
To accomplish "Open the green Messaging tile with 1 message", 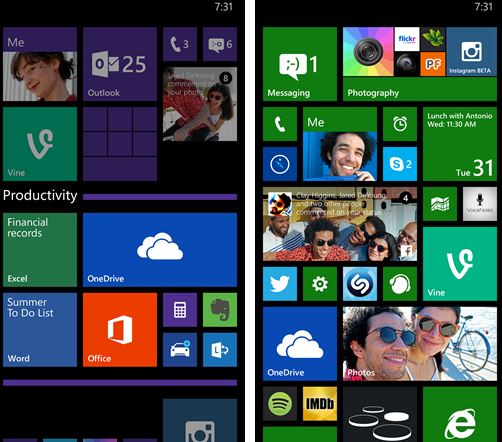I will point(300,64).
